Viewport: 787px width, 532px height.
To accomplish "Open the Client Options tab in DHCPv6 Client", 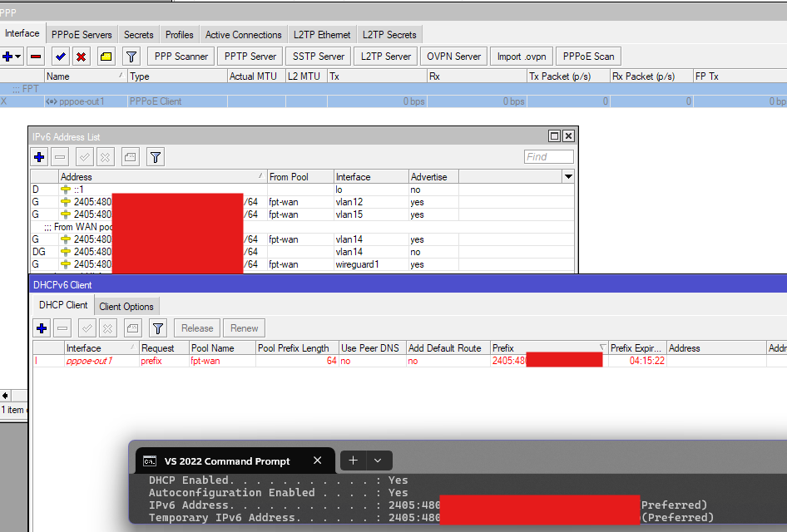I will [126, 305].
